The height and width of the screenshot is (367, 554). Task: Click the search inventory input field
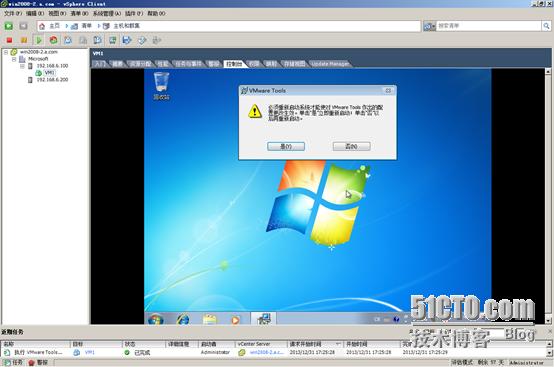click(x=489, y=26)
